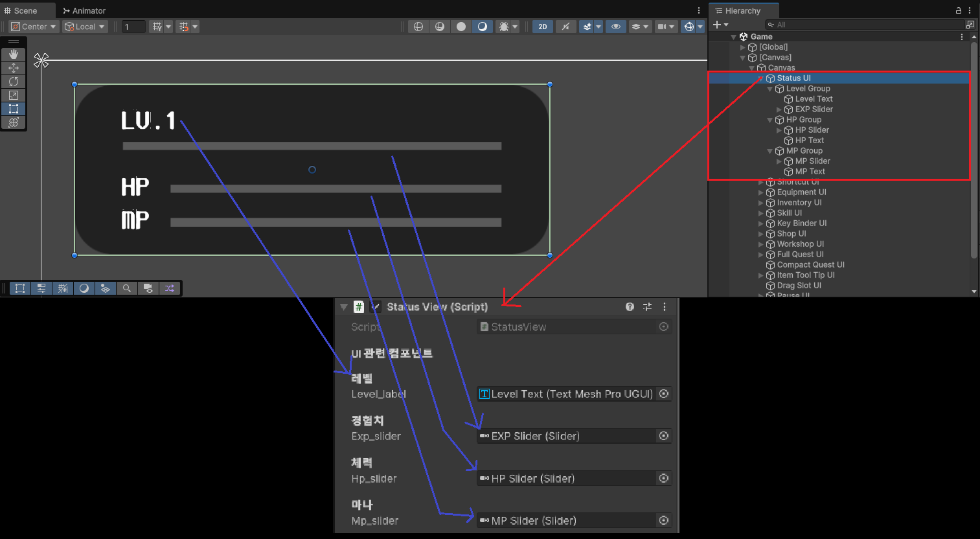Click the sliders settings overlay icon
Screen dimensions: 980x539
[x=41, y=288]
